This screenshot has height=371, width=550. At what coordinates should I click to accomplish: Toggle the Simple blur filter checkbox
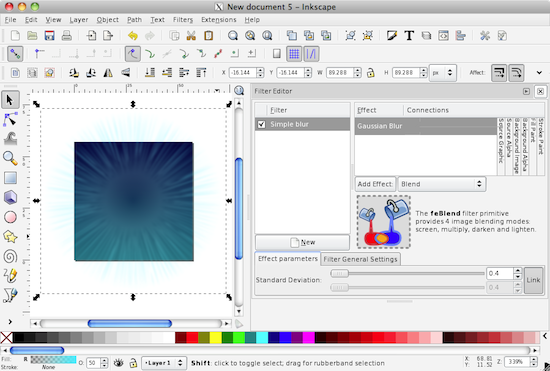click(261, 124)
